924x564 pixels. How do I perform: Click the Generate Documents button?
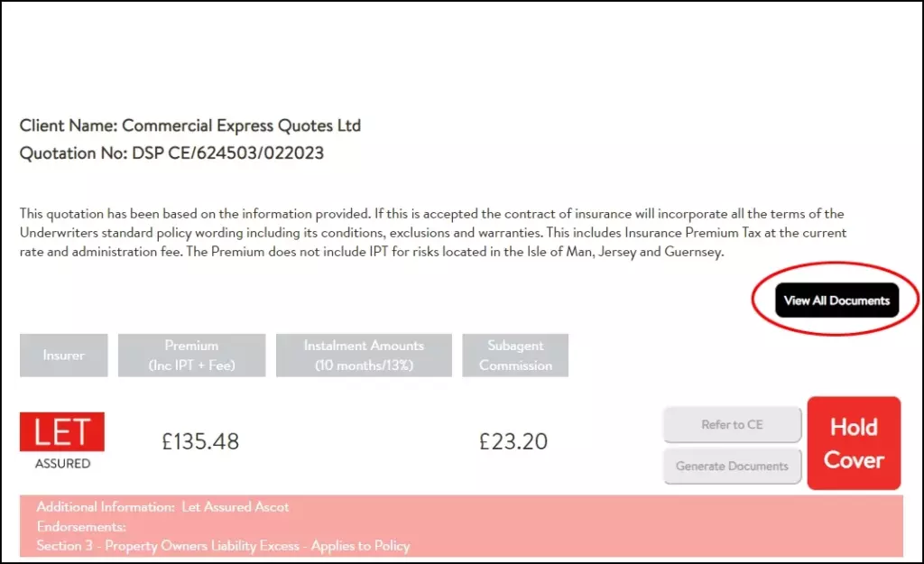(x=732, y=467)
